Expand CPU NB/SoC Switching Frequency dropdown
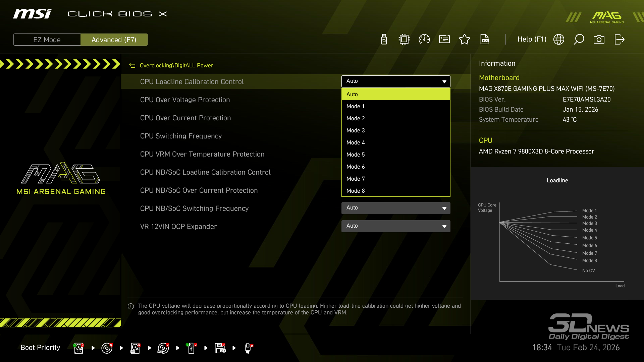 (396, 208)
